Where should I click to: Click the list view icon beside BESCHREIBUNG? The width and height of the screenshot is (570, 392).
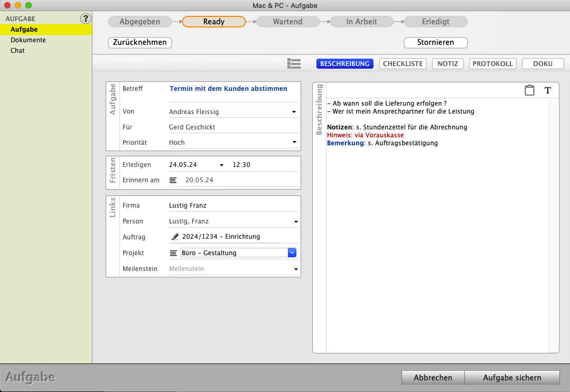pyautogui.click(x=294, y=63)
